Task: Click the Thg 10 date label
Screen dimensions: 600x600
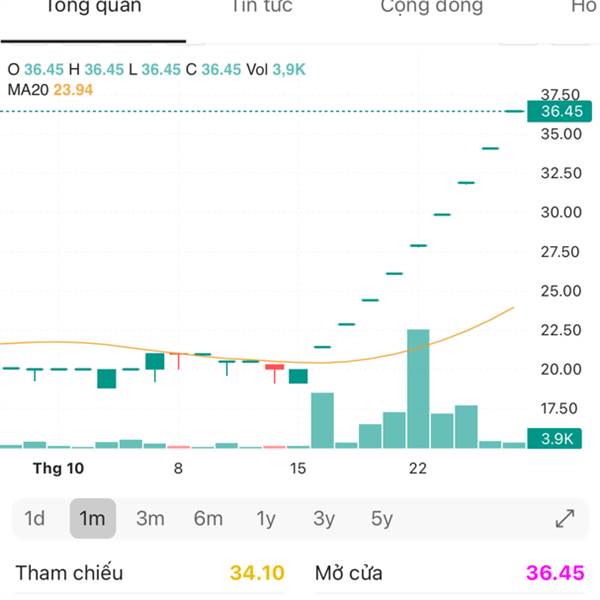Action: coord(59,468)
